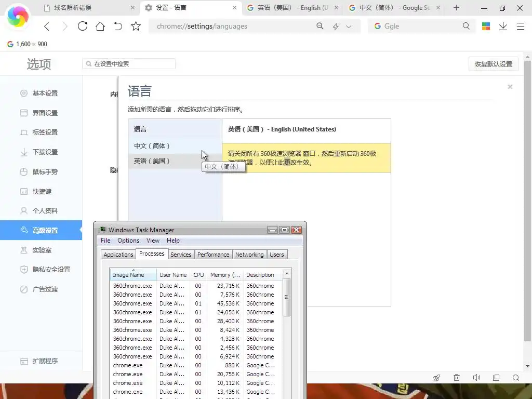Expand the address bar dropdown chevron
This screenshot has height=399, width=532.
349,26
